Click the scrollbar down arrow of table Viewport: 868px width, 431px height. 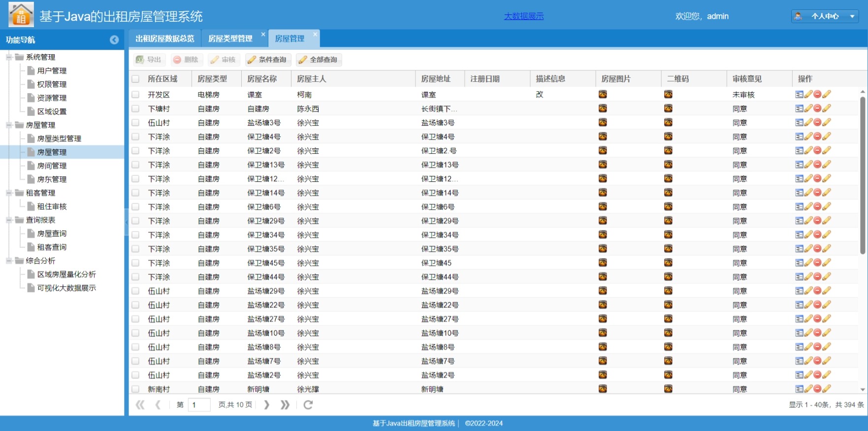pyautogui.click(x=863, y=389)
